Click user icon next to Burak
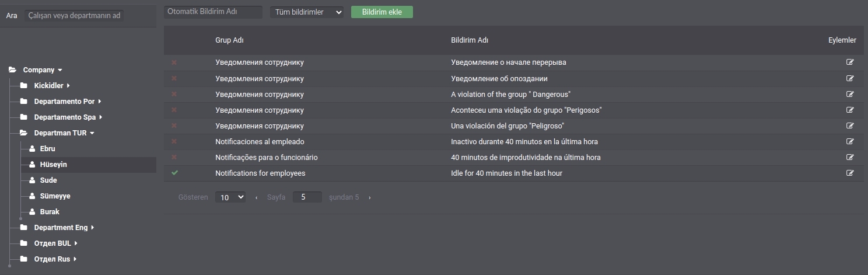 (32, 212)
